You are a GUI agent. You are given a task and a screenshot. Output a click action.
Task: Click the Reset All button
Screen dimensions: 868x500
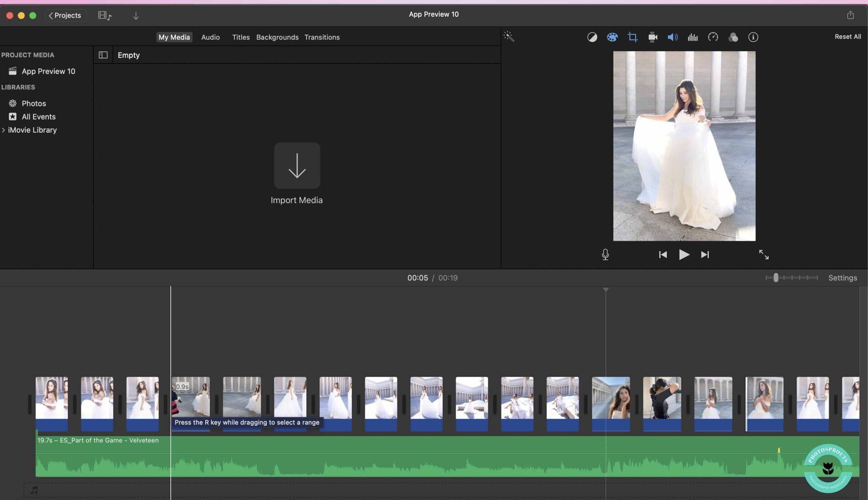click(x=848, y=37)
